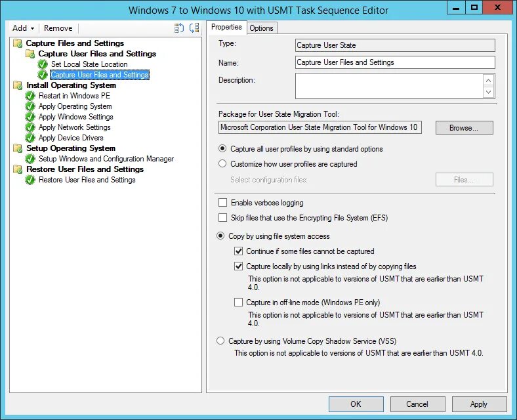Click the Restore User Files and Settings folder icon
517x420 pixels.
point(18,169)
